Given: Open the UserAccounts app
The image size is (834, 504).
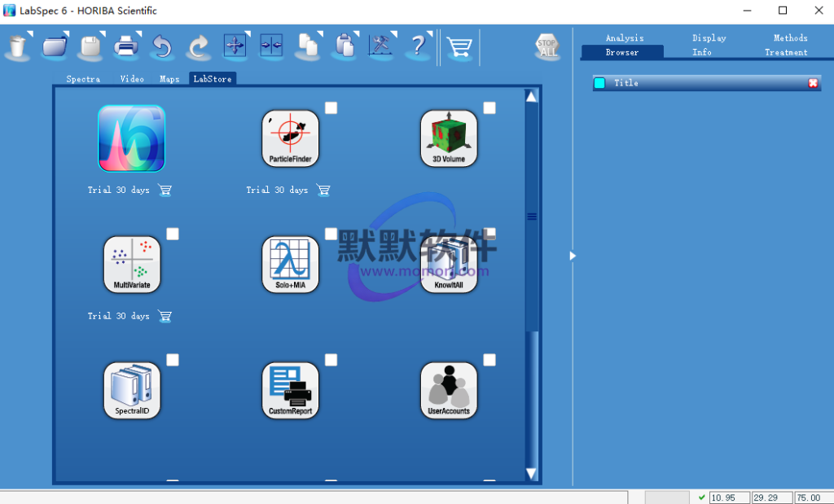Looking at the screenshot, I should pyautogui.click(x=449, y=391).
